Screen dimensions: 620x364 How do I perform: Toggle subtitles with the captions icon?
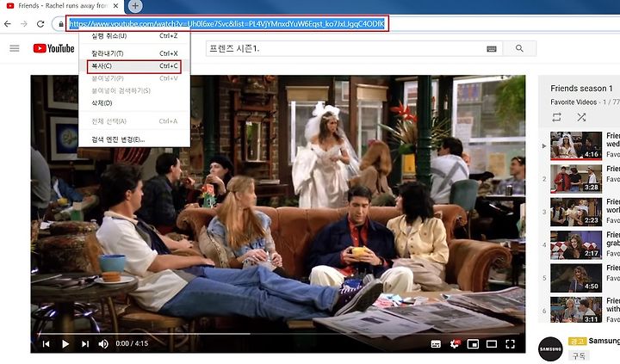(436, 344)
